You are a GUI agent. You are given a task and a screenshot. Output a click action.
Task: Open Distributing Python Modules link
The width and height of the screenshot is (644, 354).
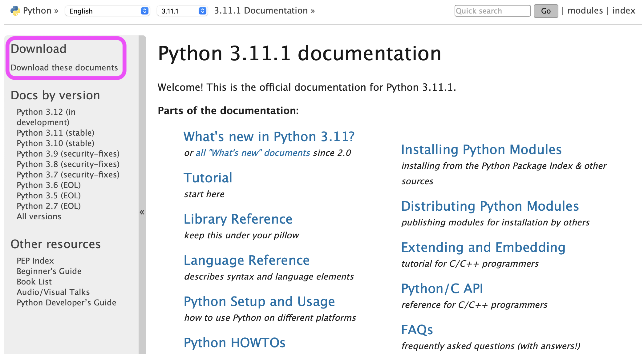[x=490, y=206]
